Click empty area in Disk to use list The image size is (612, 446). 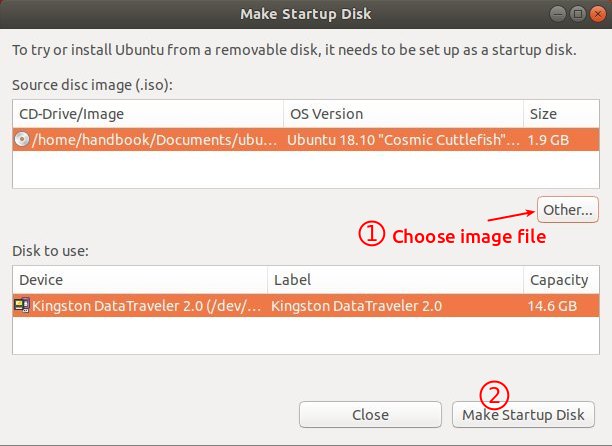pos(306,336)
